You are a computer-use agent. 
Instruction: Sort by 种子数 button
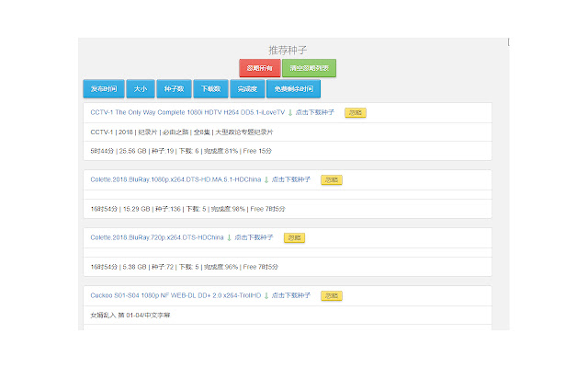click(x=174, y=88)
